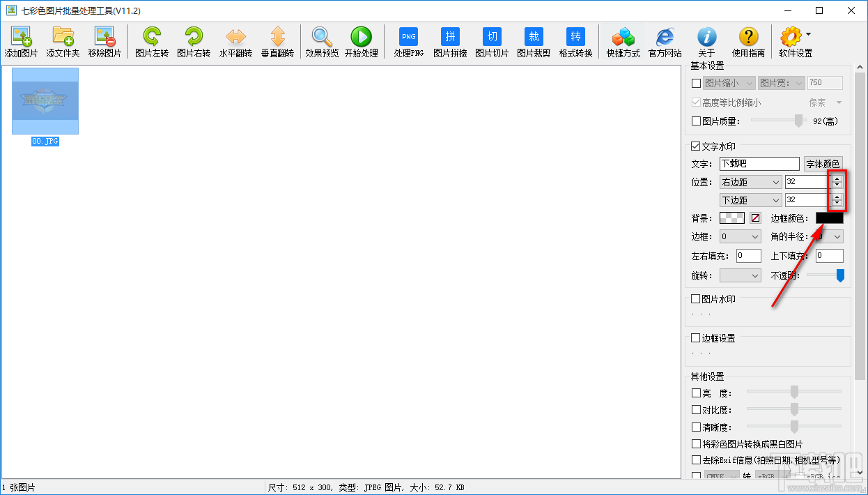Viewport: 868px width, 495px height.
Task: Open the 边框 width dropdown
Action: (740, 236)
